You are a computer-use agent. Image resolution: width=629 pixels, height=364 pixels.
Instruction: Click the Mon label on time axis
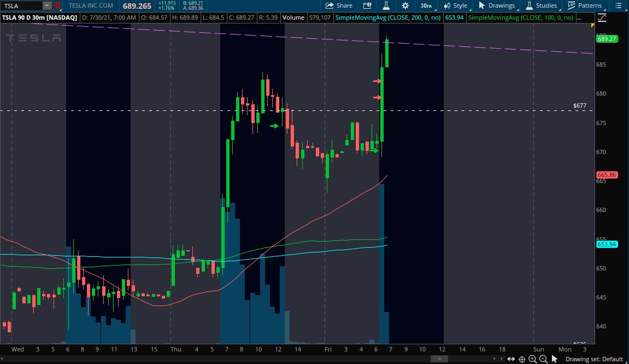point(565,349)
